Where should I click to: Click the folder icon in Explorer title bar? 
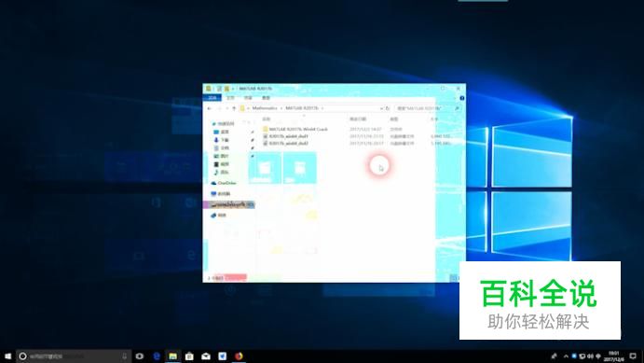pyautogui.click(x=209, y=89)
